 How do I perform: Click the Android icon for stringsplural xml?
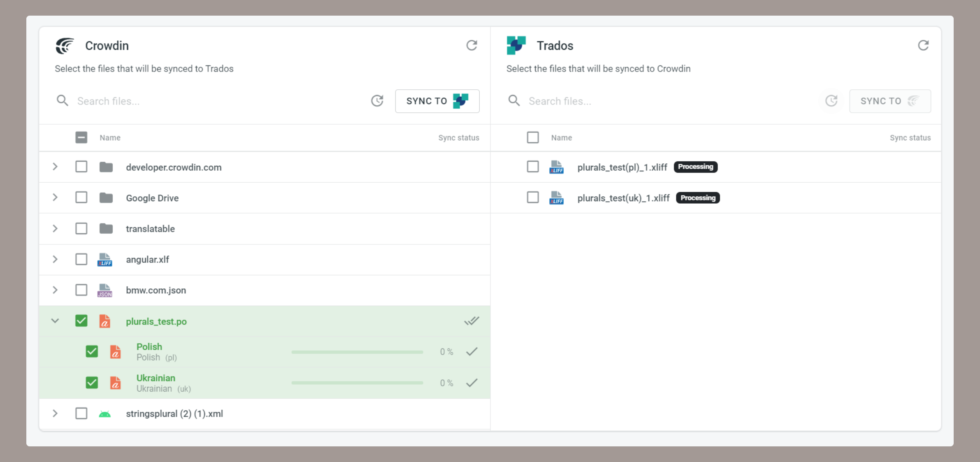[105, 414]
